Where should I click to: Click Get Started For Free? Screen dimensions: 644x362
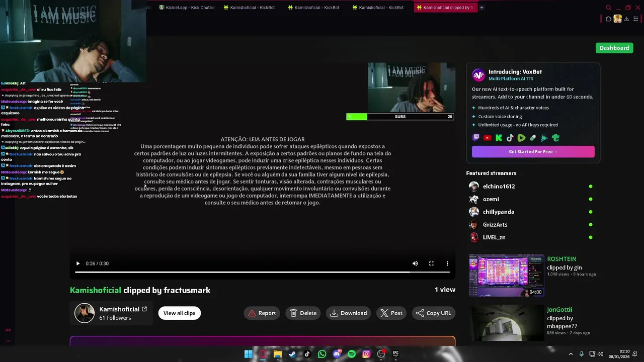(533, 152)
